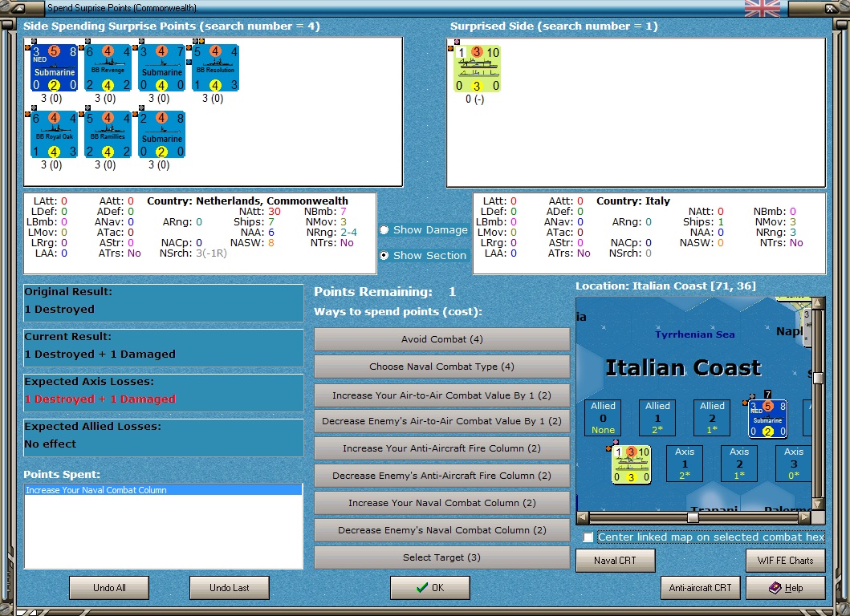
Task: Click the No effect Allied losses text
Action: (x=51, y=444)
